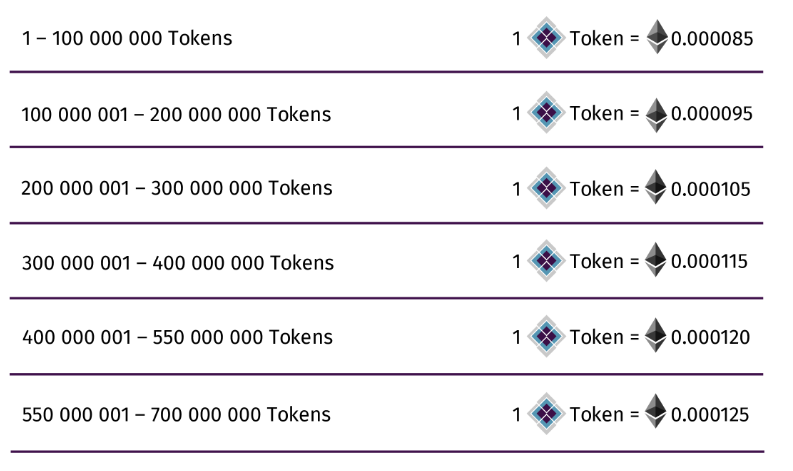Click the Ethereum icon beside 0.000125

coord(657,412)
